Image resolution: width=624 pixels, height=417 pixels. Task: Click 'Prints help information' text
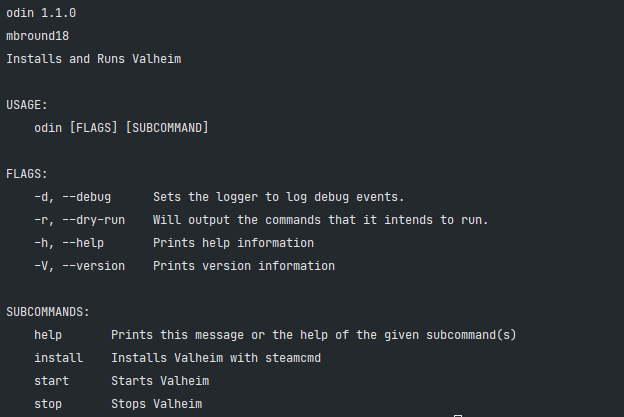(234, 243)
